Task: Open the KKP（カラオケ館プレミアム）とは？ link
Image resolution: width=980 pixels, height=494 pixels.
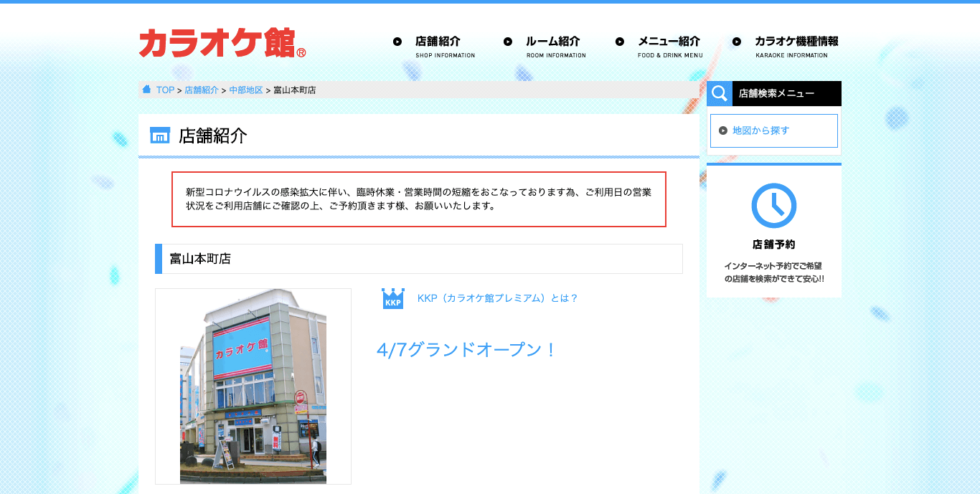Action: [498, 298]
